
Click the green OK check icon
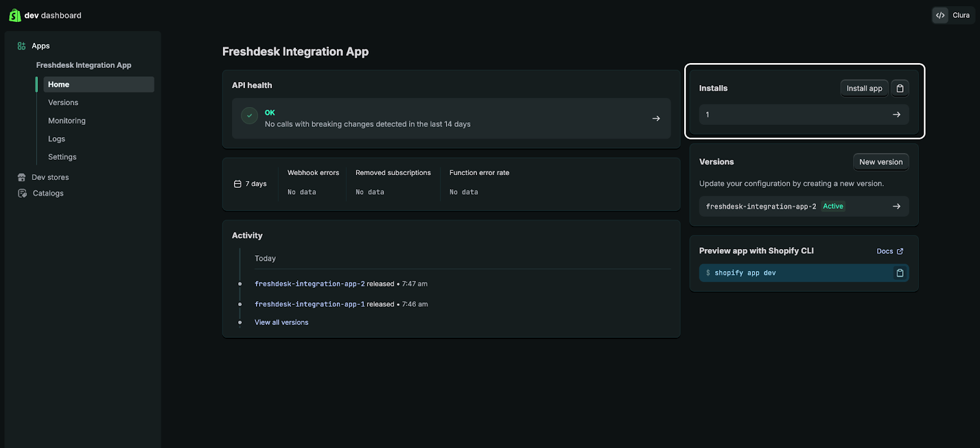tap(249, 116)
